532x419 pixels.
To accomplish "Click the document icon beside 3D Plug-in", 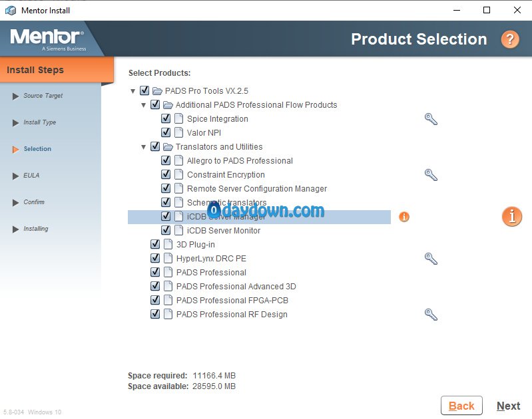I will point(168,244).
